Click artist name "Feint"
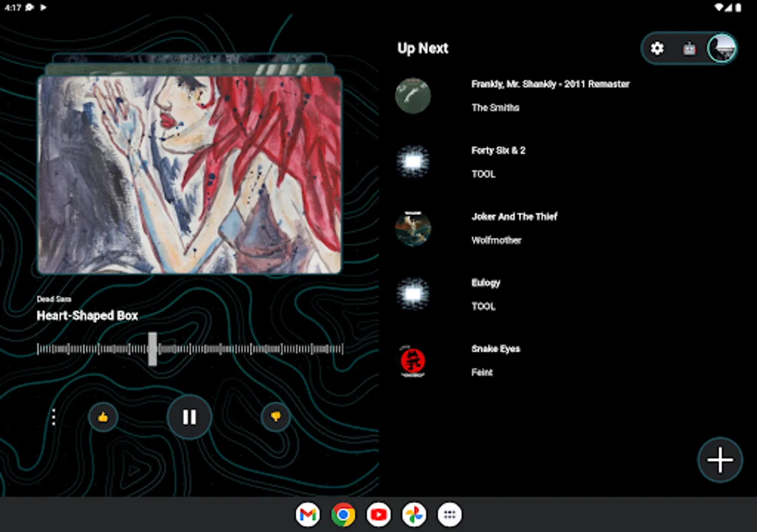The image size is (757, 532). (482, 372)
